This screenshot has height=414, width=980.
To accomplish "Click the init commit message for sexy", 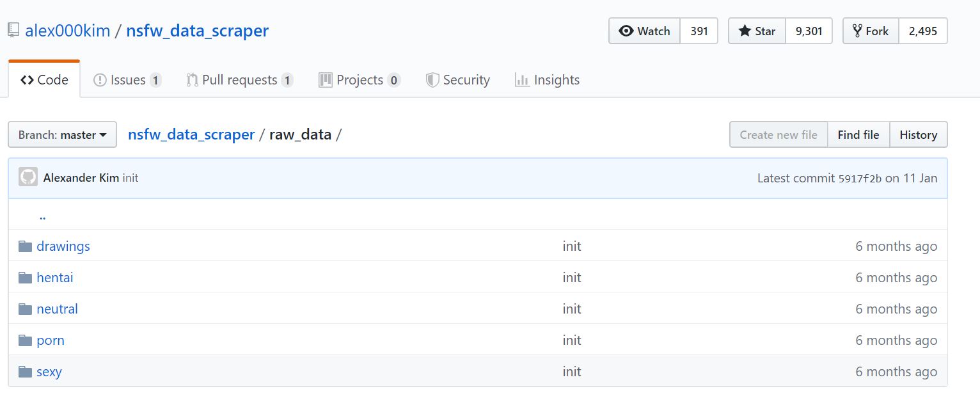I will tap(572, 372).
